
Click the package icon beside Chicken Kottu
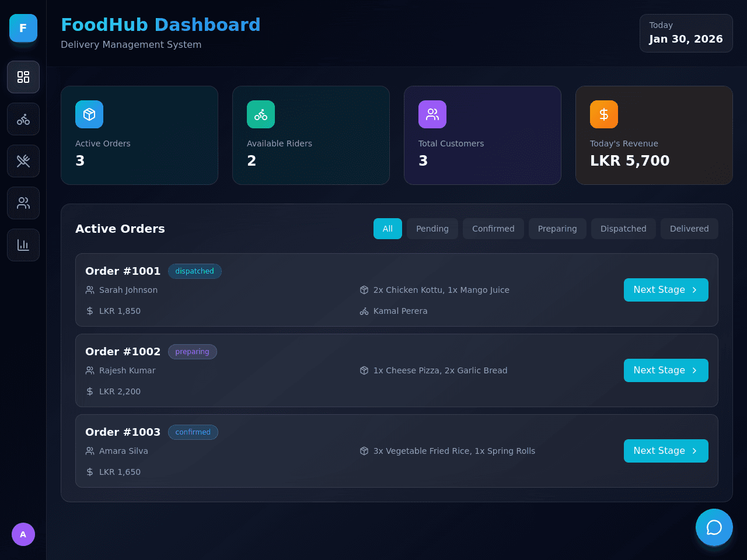364,290
